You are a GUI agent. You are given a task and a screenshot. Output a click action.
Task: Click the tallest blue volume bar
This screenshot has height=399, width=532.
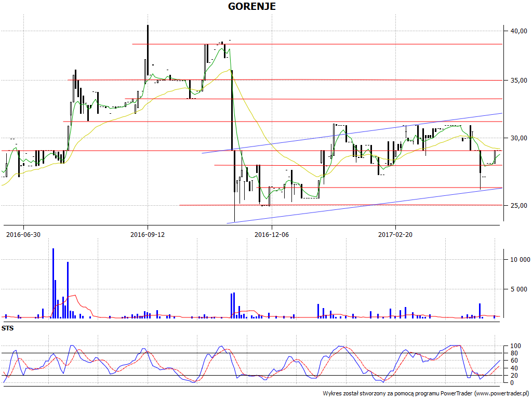point(54,283)
